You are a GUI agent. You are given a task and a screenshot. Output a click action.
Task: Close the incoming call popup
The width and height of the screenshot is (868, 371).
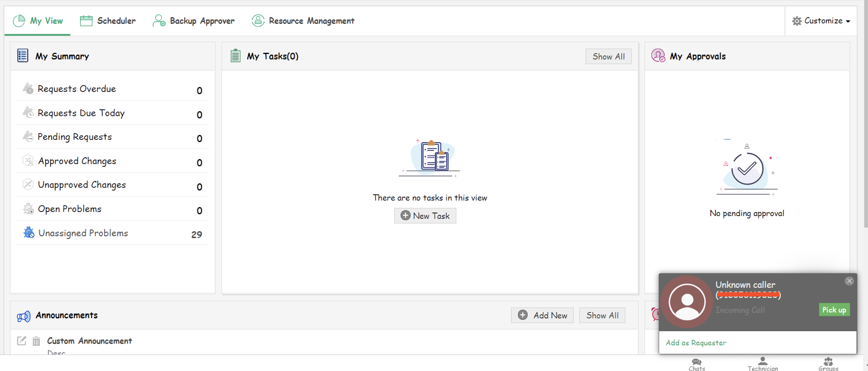pyautogui.click(x=849, y=281)
